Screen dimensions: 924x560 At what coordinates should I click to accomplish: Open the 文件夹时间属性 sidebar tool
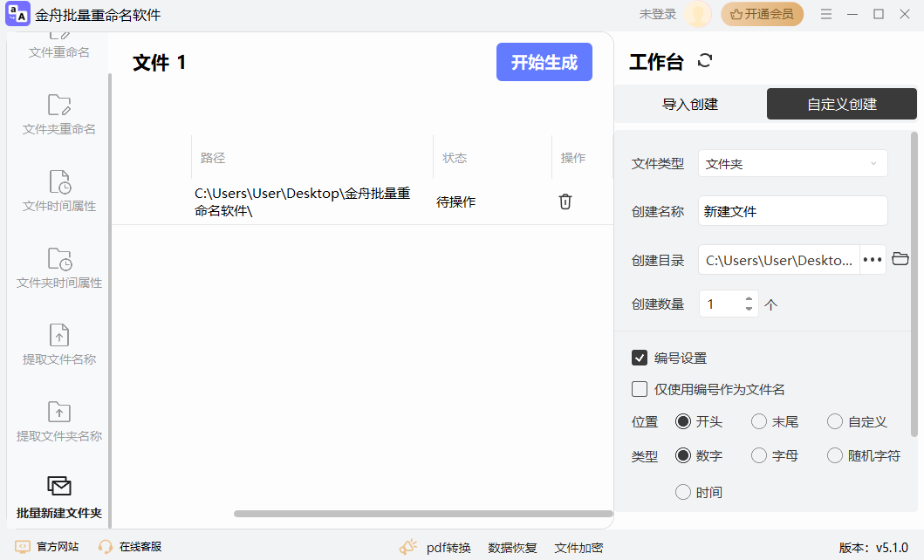(x=59, y=269)
